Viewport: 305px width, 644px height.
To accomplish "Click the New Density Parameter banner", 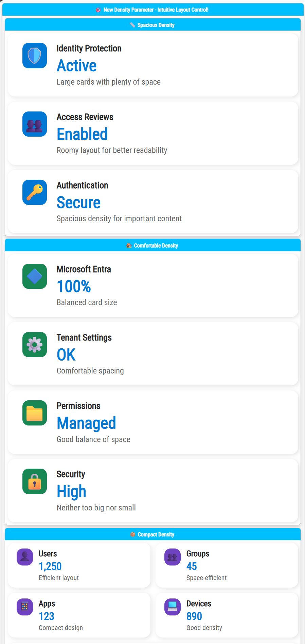I will pos(153,10).
